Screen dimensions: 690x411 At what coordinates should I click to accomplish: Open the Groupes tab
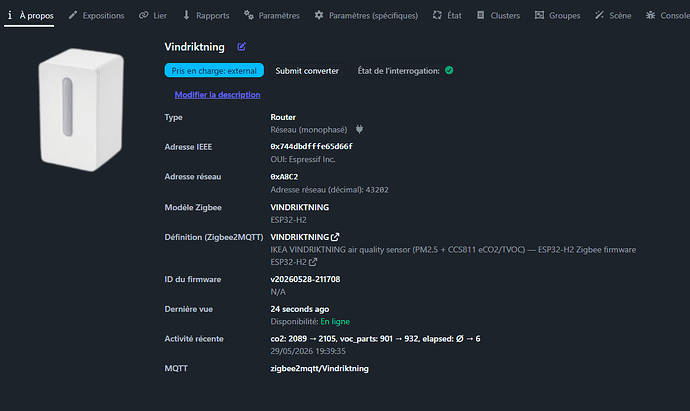point(558,15)
